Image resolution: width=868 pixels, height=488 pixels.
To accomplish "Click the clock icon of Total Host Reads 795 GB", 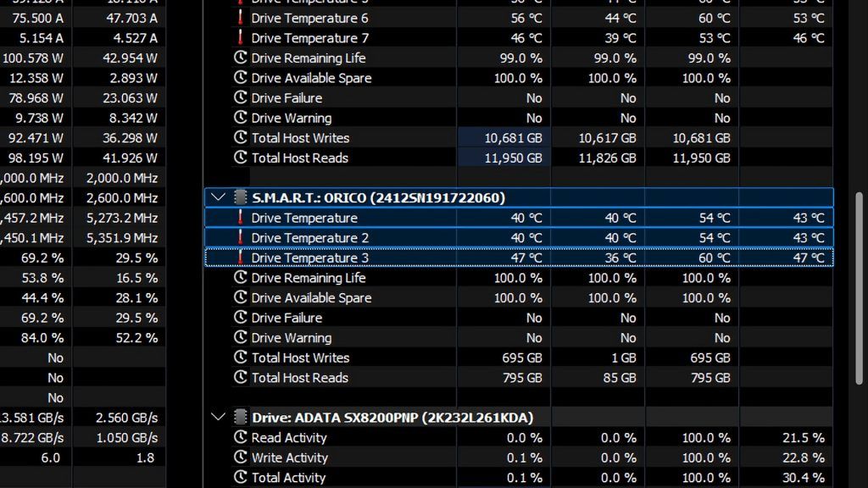I will tap(240, 377).
